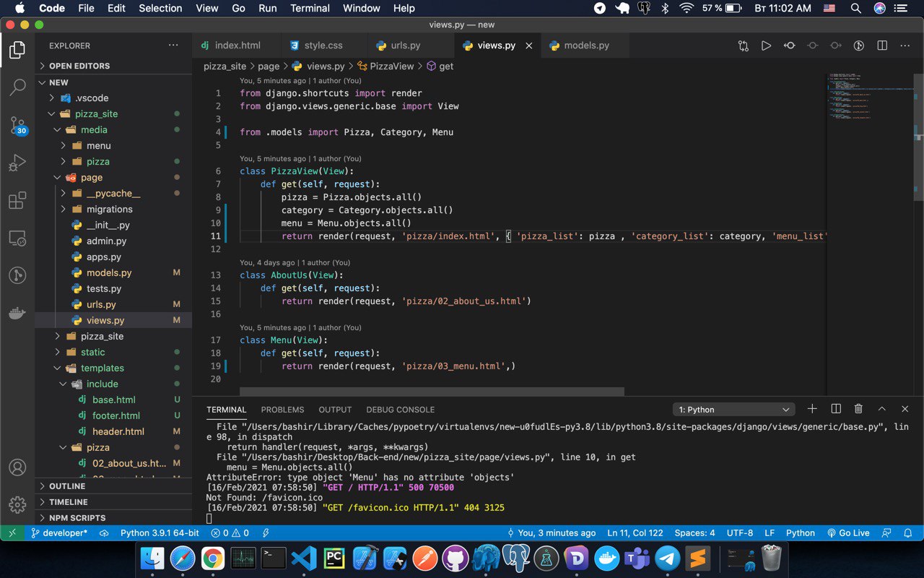Expand the NPM SCRIPTS section
The width and height of the screenshot is (924, 578).
(113, 518)
